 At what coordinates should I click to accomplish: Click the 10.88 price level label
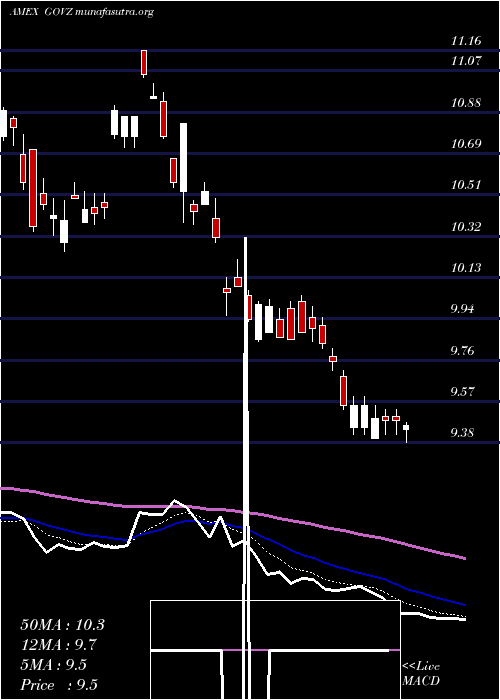(x=466, y=103)
